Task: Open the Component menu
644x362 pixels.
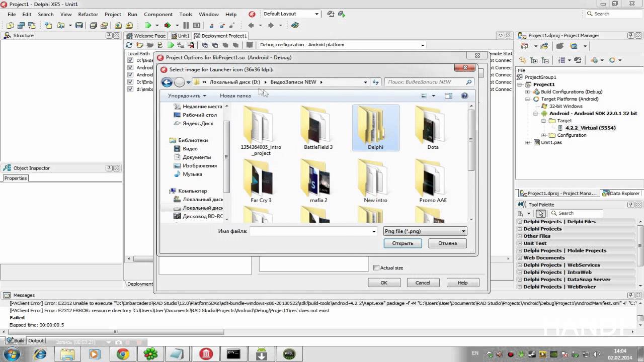Action: pyautogui.click(x=158, y=14)
